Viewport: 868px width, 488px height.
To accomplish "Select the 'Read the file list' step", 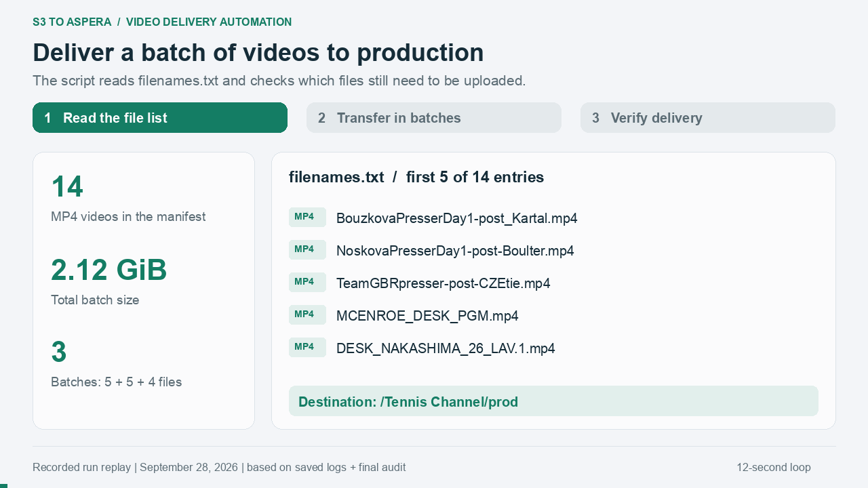I will click(160, 118).
